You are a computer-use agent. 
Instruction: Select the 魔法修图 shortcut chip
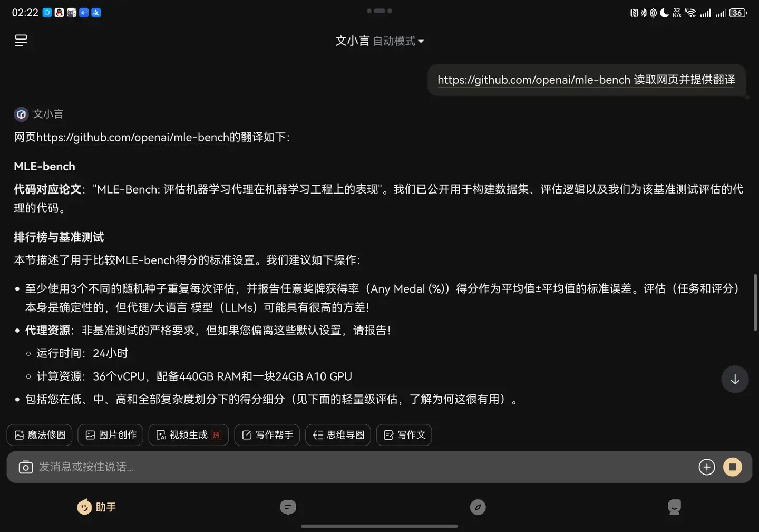tap(41, 435)
